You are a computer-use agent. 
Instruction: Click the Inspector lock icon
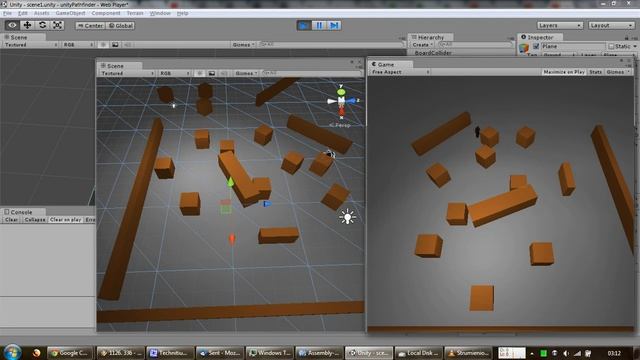[x=627, y=38]
